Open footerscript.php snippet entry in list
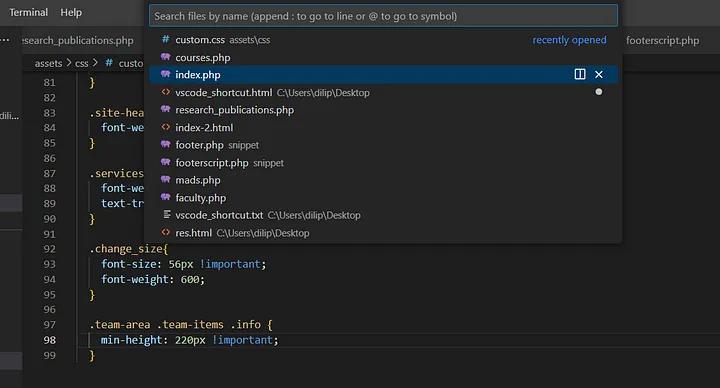Image resolution: width=720 pixels, height=388 pixels. [383, 163]
